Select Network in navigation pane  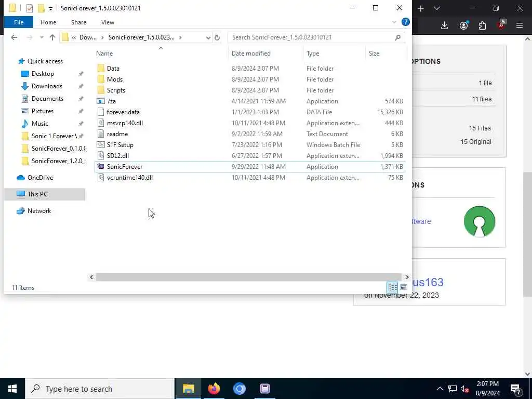39,211
